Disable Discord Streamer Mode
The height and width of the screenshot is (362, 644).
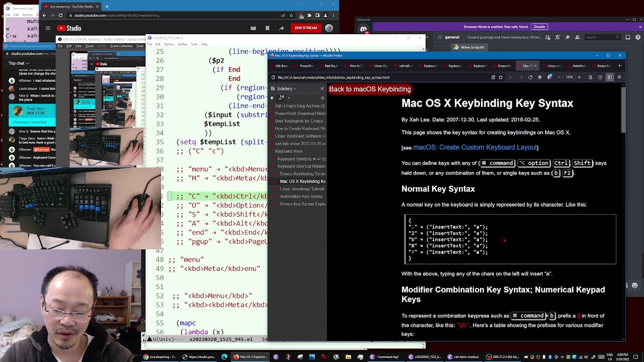pos(539,27)
